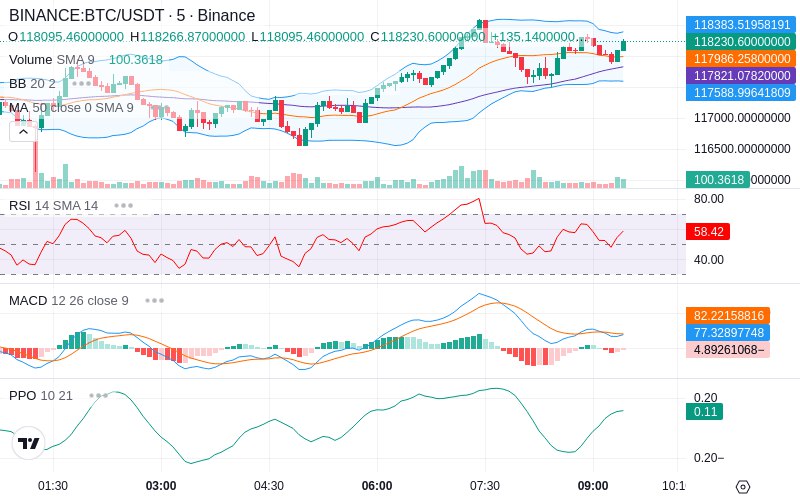
Task: Click the PPO 10 21 label
Action: pos(40,395)
